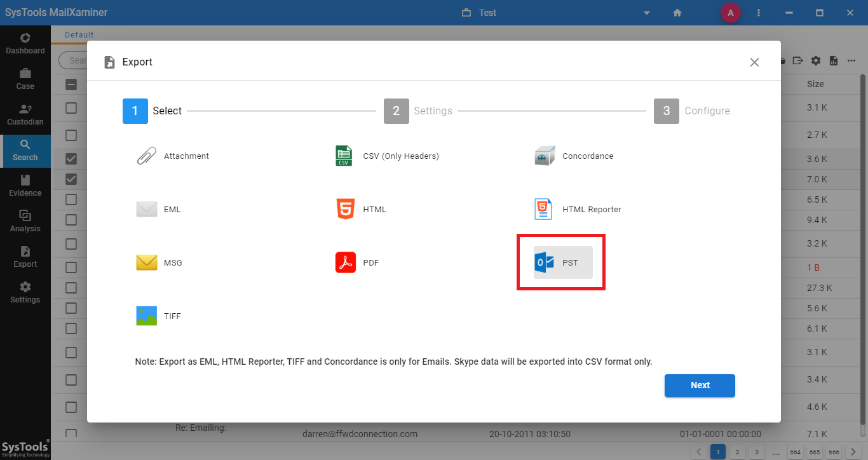868x460 pixels.
Task: Select HTML export format
Action: point(361,209)
